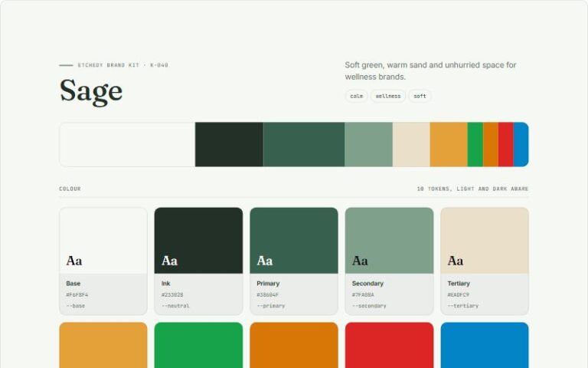Click the hex code under the Primary label
The height and width of the screenshot is (368, 588).
tap(268, 294)
